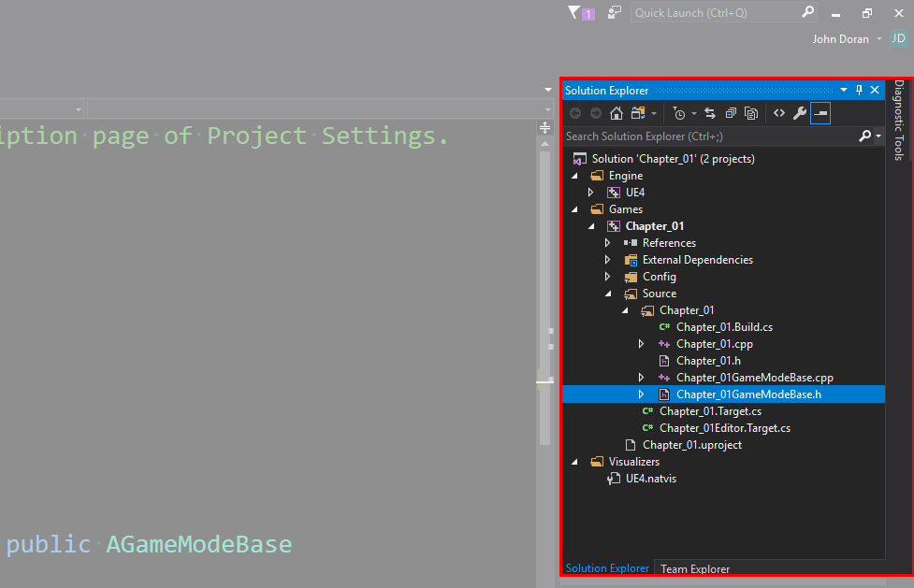Go forward in Solution Explorer navigation
This screenshot has height=588, width=914.
tap(596, 113)
